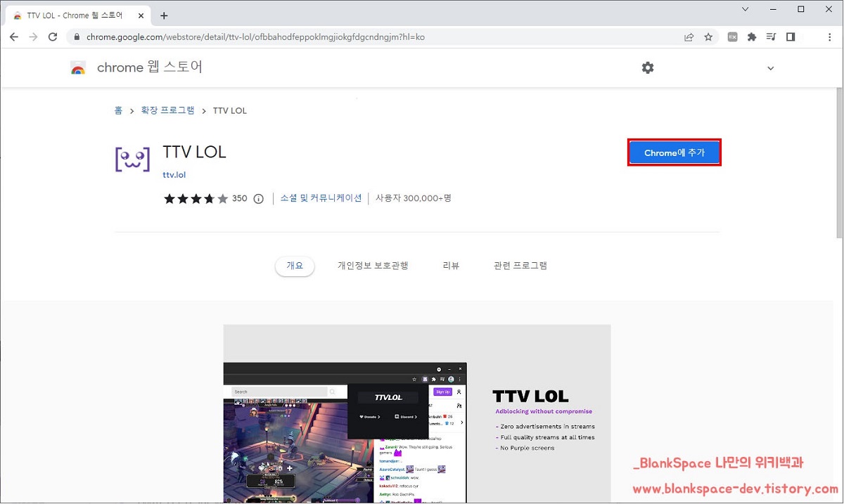Open the web store settings gear
Image resolution: width=844 pixels, height=504 pixels.
click(648, 67)
